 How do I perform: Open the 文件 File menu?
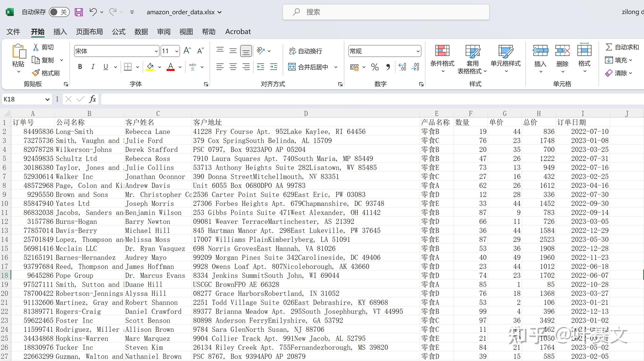coord(13,32)
